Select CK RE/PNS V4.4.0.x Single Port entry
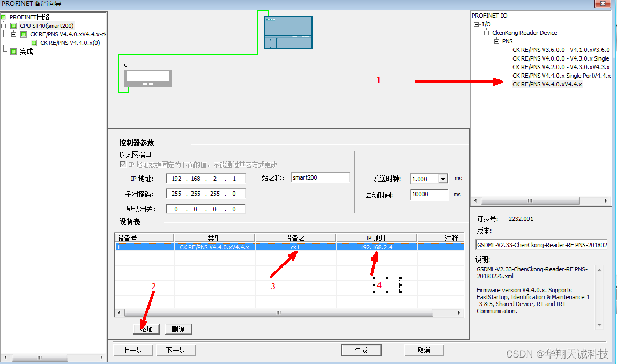This screenshot has height=364, width=617. pyautogui.click(x=561, y=76)
